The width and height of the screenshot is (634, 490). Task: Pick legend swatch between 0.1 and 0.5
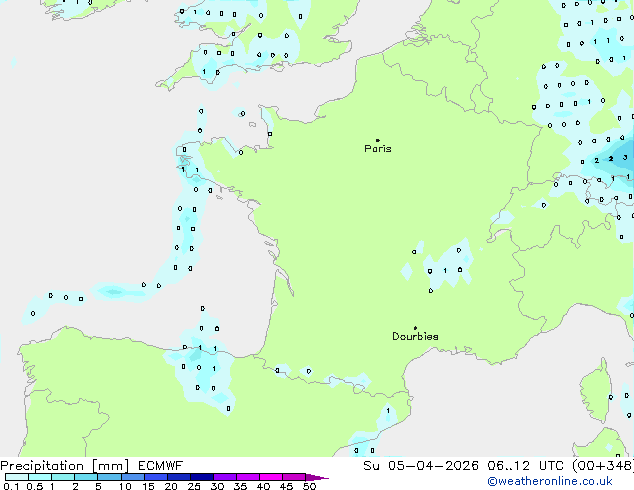17,477
